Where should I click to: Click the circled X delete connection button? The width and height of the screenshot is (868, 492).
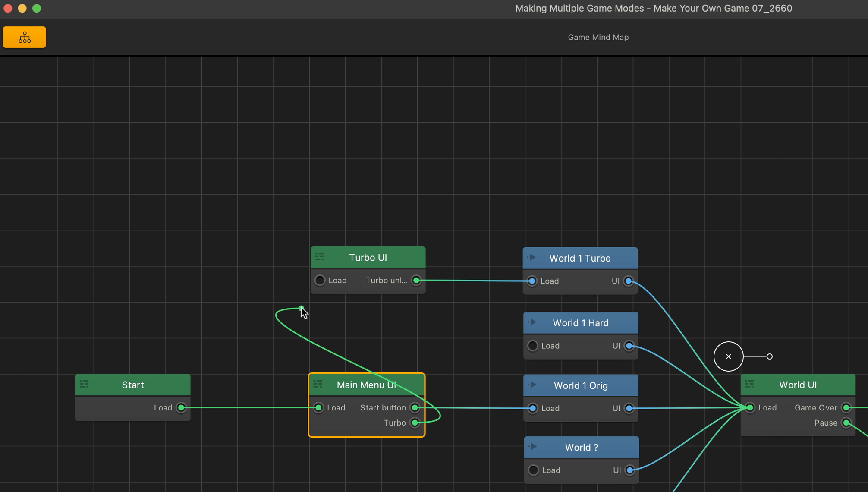(x=728, y=356)
